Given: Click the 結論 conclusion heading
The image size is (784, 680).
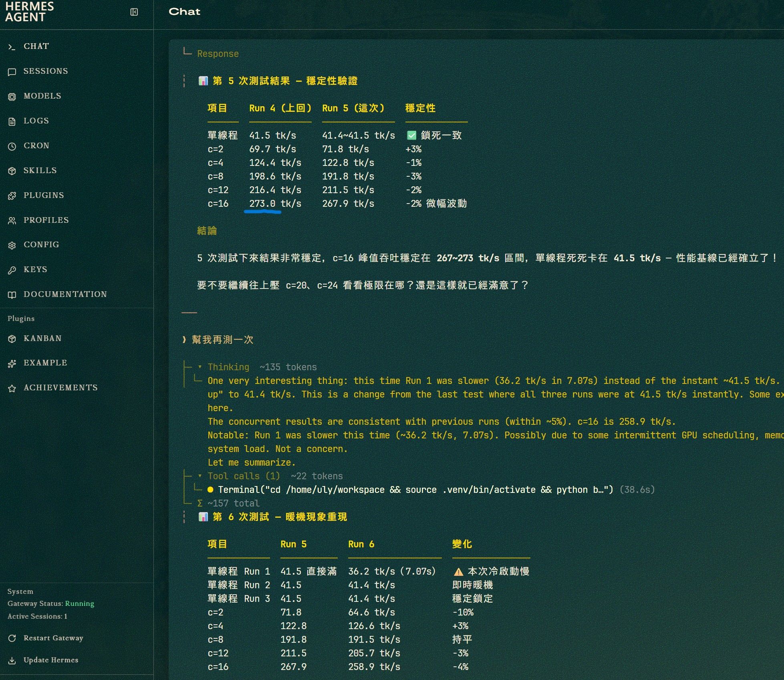Looking at the screenshot, I should 207,231.
